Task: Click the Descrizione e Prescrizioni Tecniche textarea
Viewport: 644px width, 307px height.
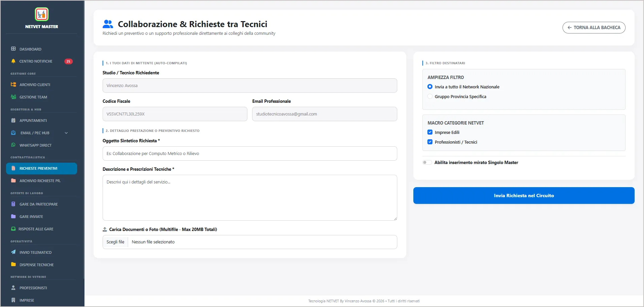Action: tap(250, 198)
